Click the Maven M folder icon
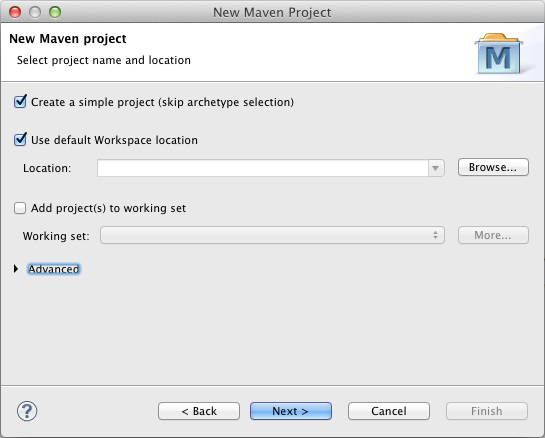Image resolution: width=545 pixels, height=438 pixels. pos(499,53)
